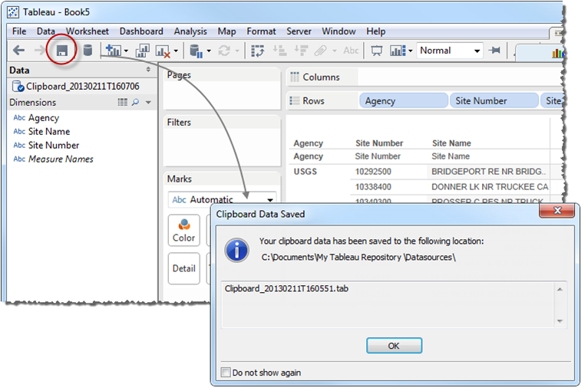Click the View Data grid icon in Dimensions
Image resolution: width=588 pixels, height=391 pixels.
click(x=123, y=102)
